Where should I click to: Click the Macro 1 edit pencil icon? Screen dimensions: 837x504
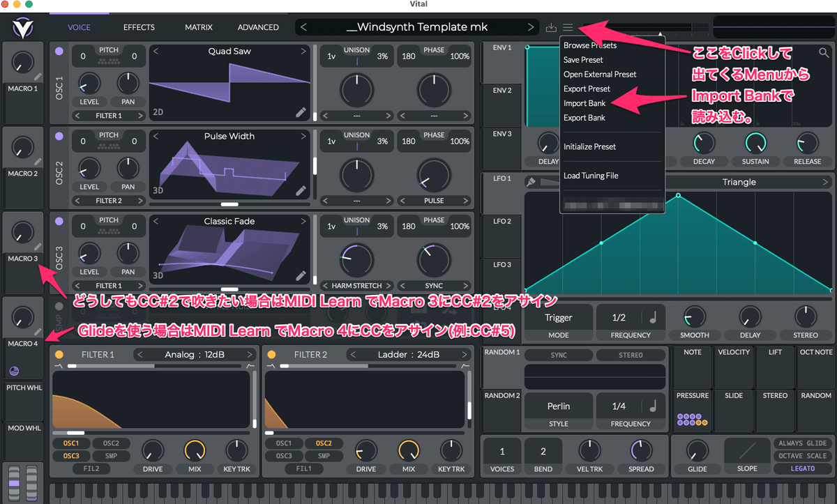click(38, 77)
